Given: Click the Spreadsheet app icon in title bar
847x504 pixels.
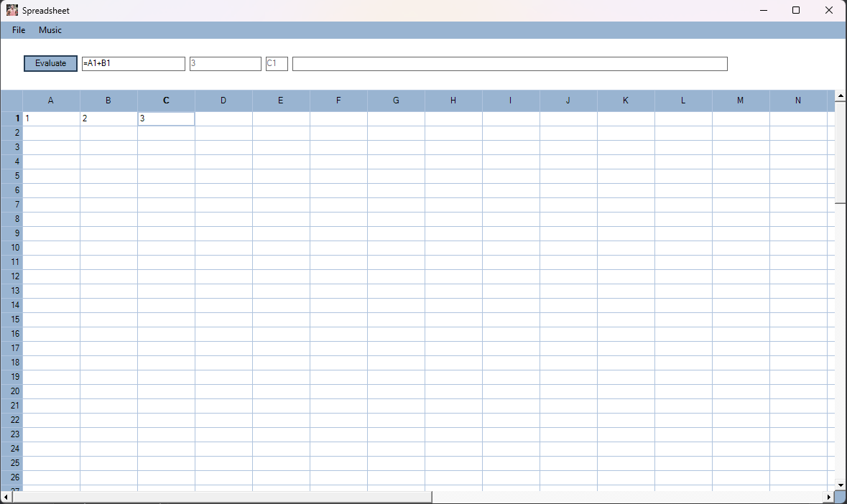Looking at the screenshot, I should coord(12,11).
